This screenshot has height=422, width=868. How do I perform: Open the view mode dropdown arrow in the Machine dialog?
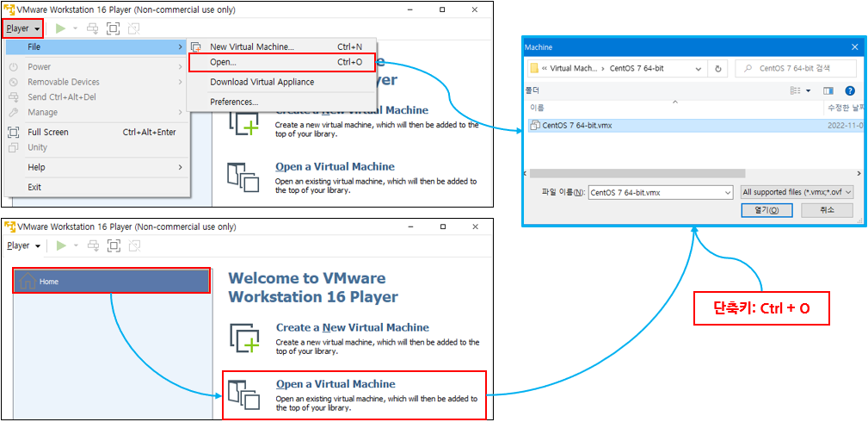point(809,90)
